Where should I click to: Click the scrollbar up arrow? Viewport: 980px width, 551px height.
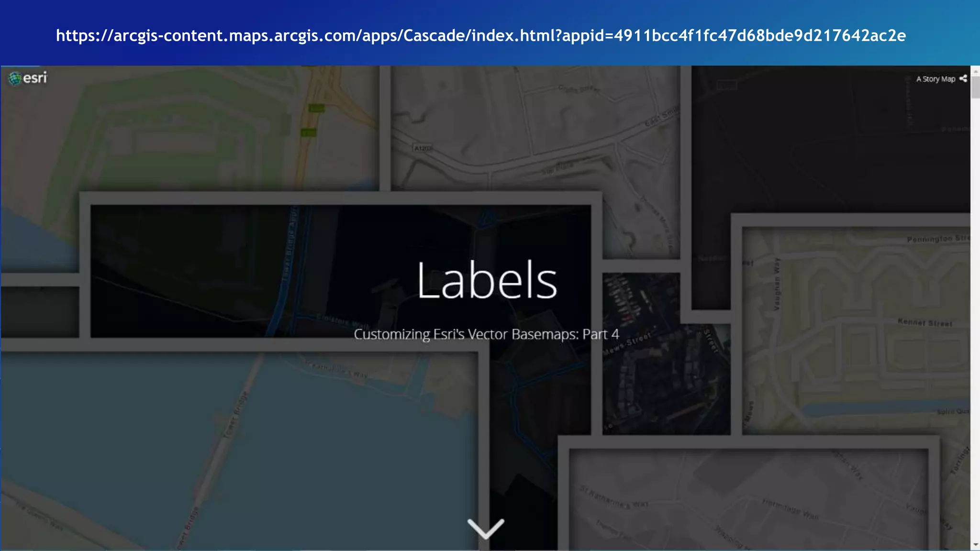pos(975,71)
